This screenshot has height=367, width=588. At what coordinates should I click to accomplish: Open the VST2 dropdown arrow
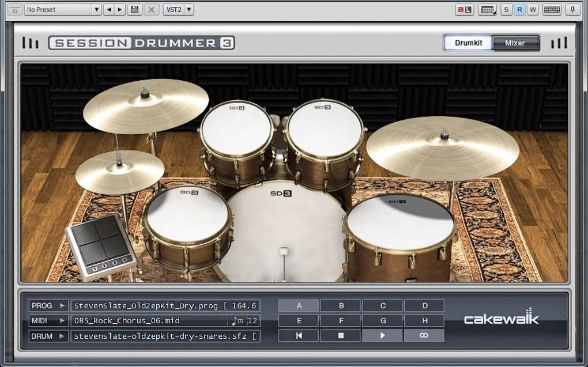189,10
